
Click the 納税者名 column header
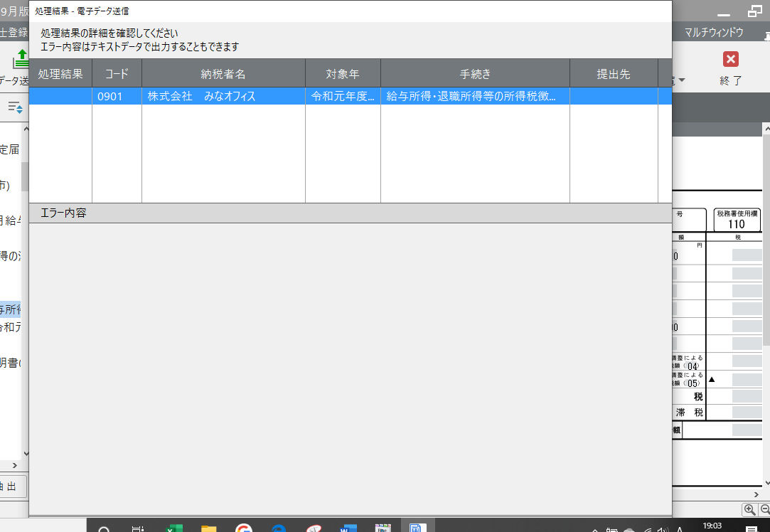click(x=223, y=74)
